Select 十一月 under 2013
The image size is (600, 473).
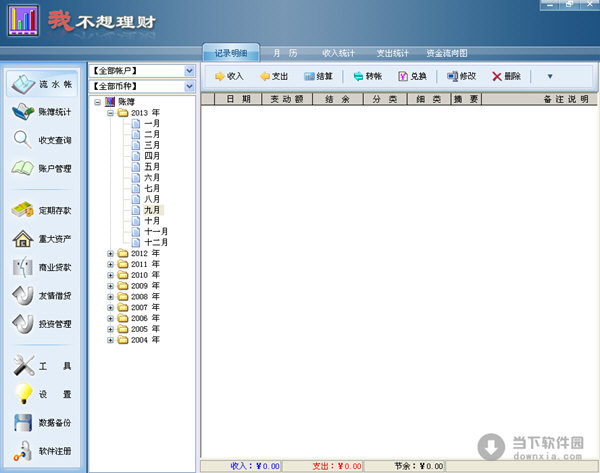point(156,232)
